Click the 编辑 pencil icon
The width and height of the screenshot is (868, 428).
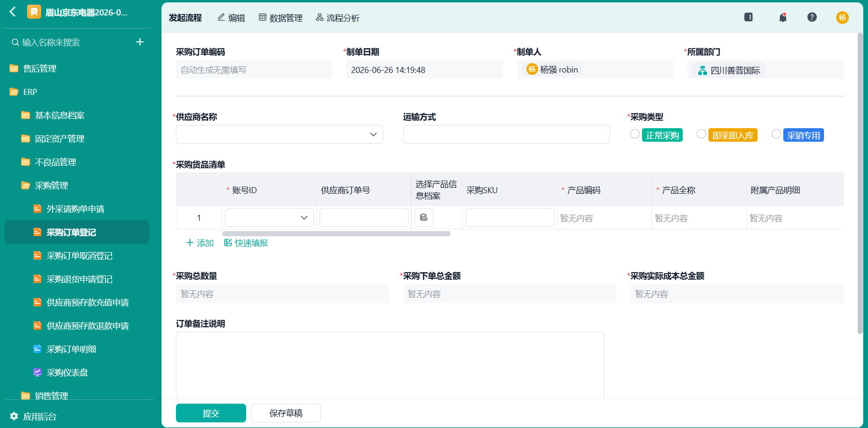pos(221,17)
